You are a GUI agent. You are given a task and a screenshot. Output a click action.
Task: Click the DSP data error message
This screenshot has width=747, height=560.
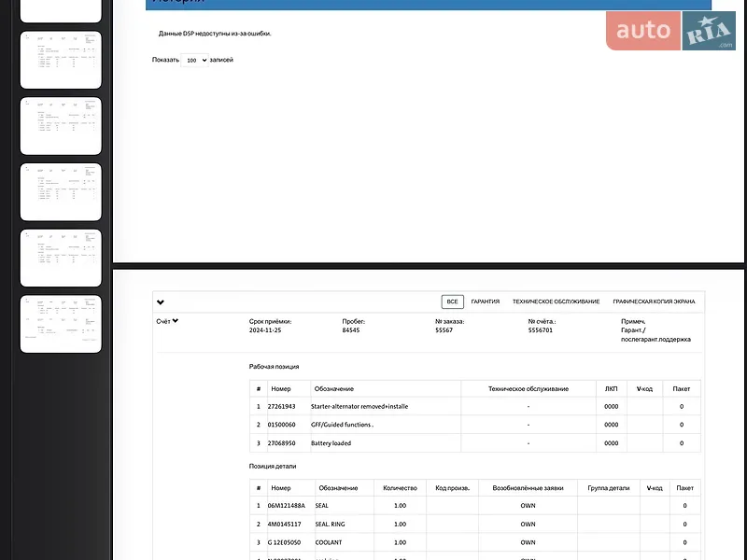(215, 34)
